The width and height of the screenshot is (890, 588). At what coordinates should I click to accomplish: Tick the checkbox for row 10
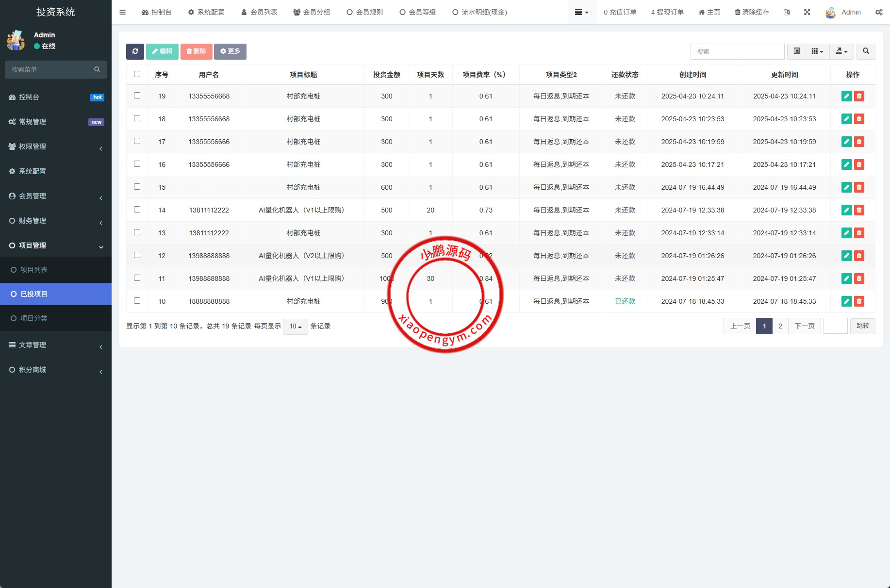point(137,301)
